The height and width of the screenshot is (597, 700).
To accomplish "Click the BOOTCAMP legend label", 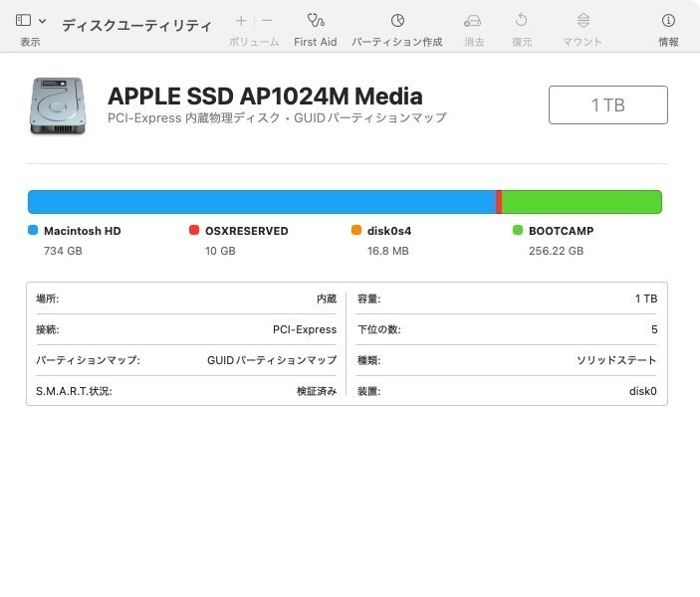I will click(x=562, y=231).
